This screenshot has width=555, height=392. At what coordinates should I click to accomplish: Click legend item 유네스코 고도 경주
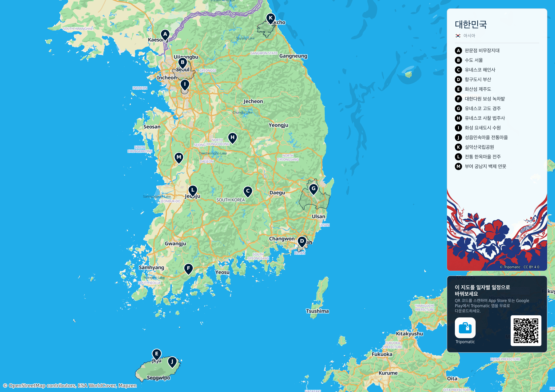coord(478,109)
